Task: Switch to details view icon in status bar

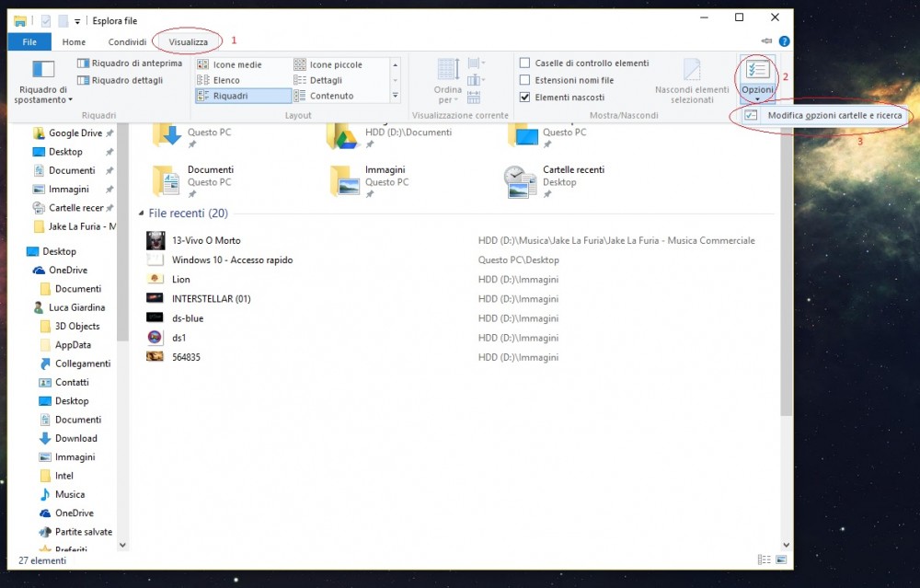Action: tap(764, 559)
